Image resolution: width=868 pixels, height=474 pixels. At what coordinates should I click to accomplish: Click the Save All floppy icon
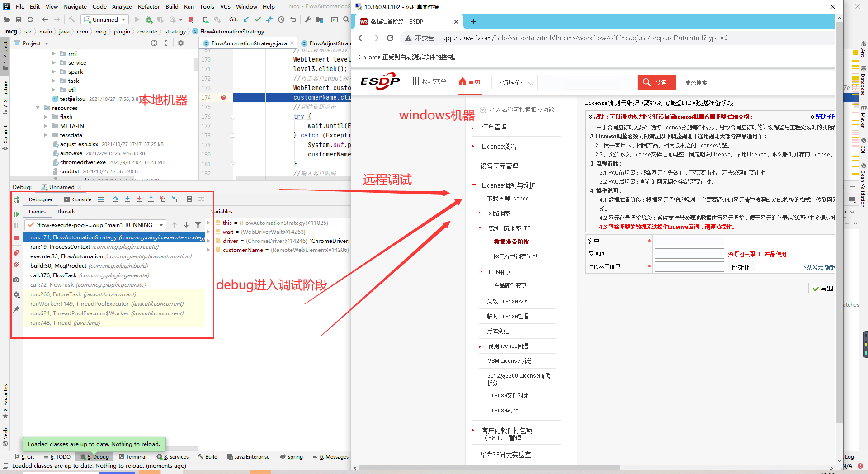pyautogui.click(x=19, y=19)
